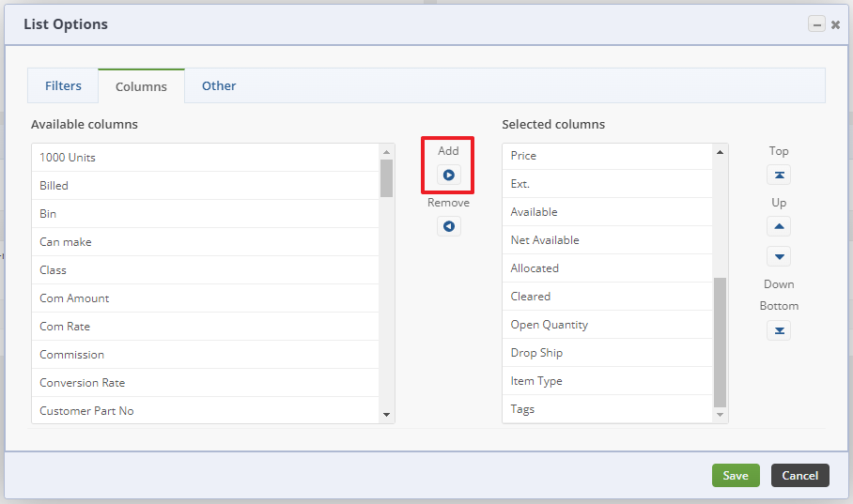Move selected column Down one position

pos(779,256)
